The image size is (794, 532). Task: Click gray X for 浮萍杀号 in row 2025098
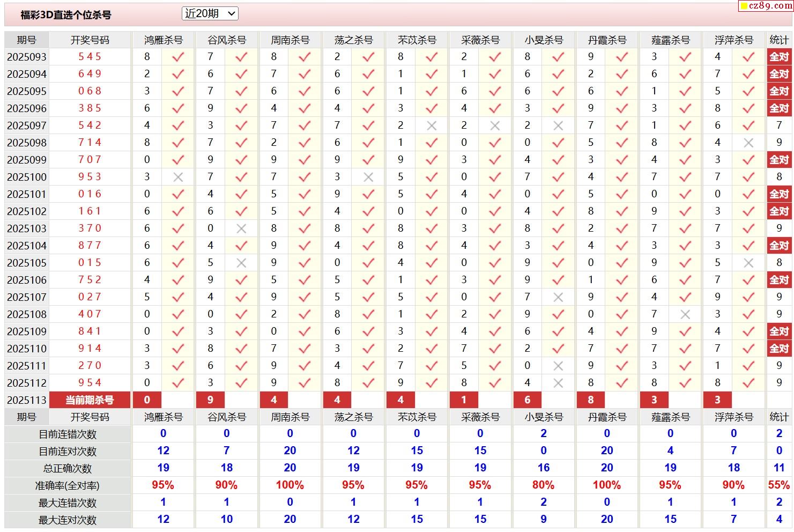(748, 143)
